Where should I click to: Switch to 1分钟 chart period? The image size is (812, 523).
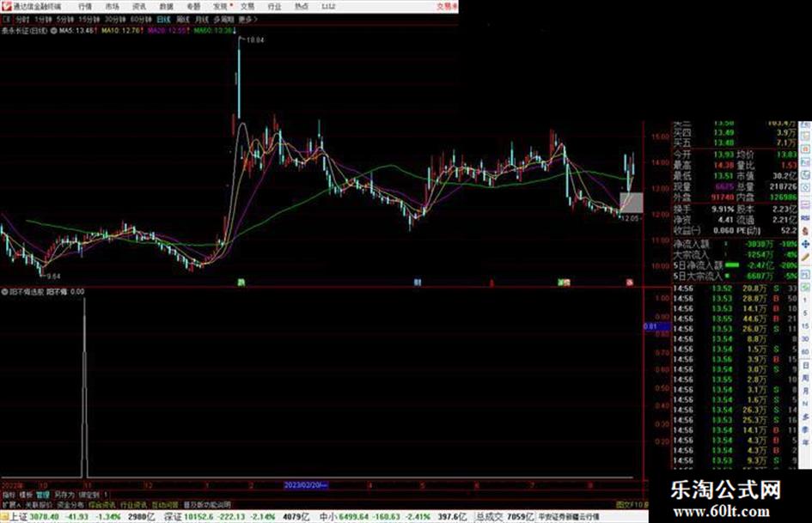(42, 20)
